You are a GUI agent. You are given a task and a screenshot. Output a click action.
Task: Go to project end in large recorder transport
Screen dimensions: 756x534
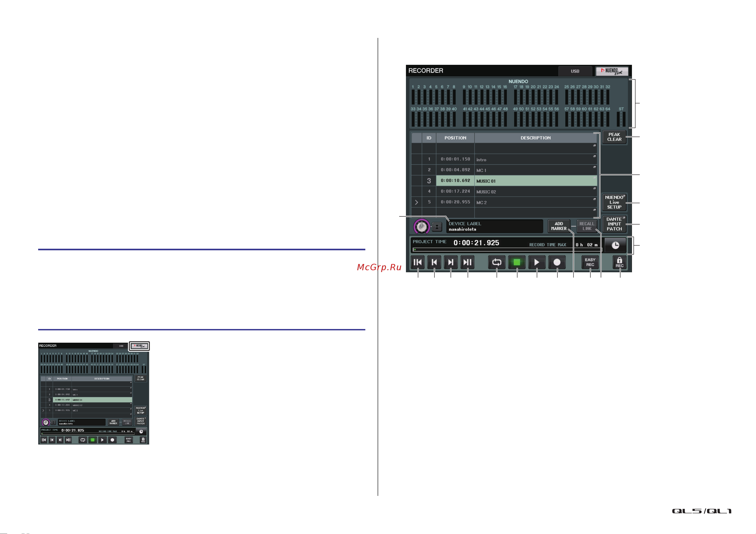467,262
